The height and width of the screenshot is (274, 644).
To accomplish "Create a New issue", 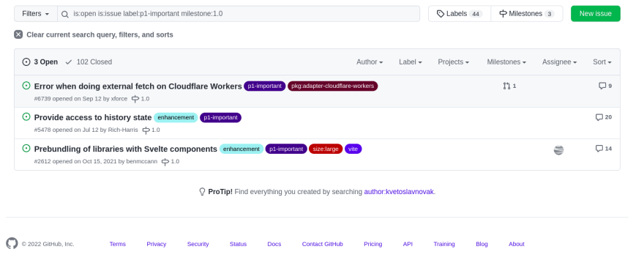I will pyautogui.click(x=596, y=14).
